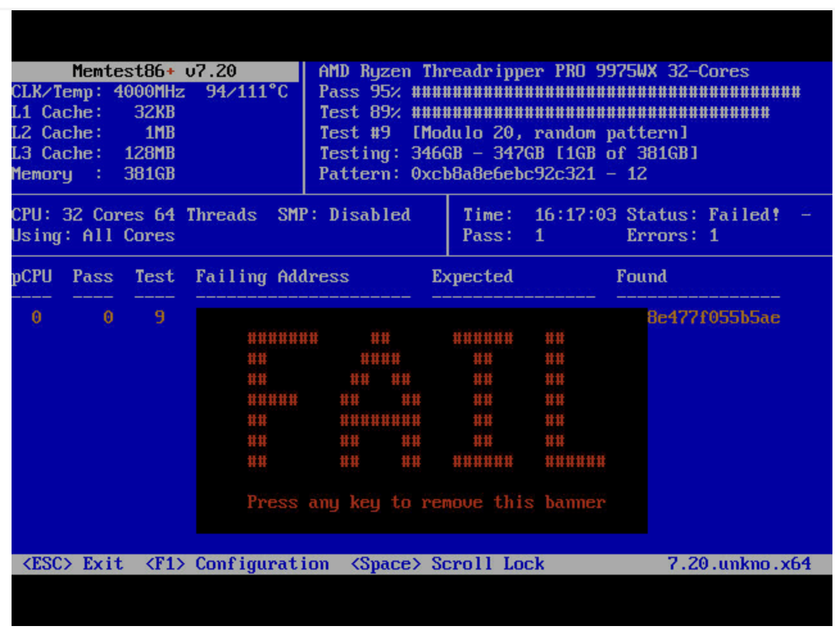The height and width of the screenshot is (644, 835).
Task: Click the pCPU column header
Action: tap(31, 276)
